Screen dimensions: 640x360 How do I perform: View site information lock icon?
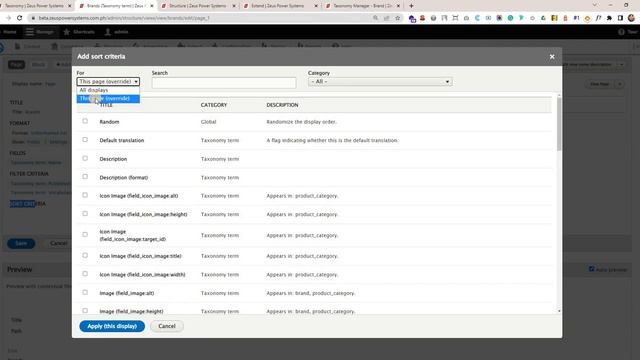click(33, 18)
